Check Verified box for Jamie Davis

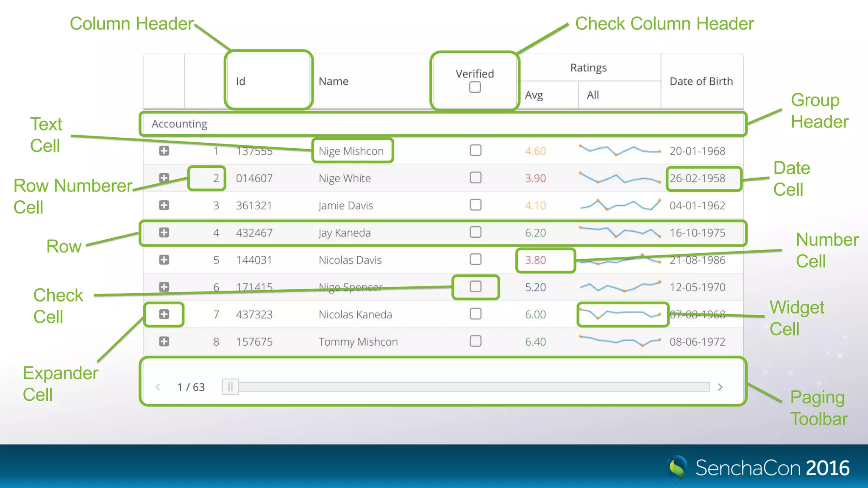click(x=476, y=205)
